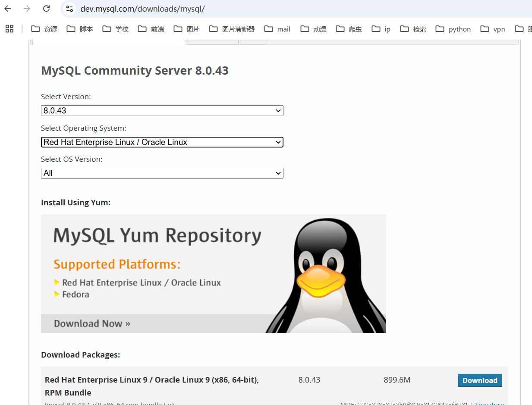Image resolution: width=532 pixels, height=405 pixels.
Task: Go back with the browser back arrow
Action: pos(8,9)
